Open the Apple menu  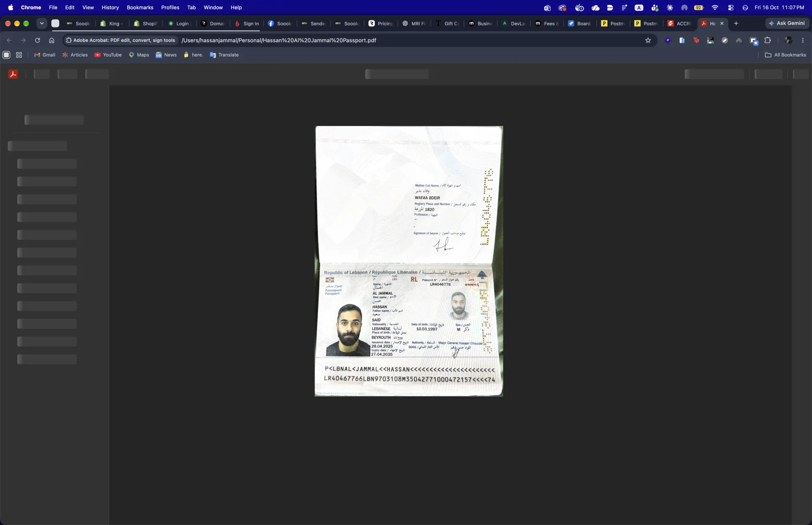[11, 8]
